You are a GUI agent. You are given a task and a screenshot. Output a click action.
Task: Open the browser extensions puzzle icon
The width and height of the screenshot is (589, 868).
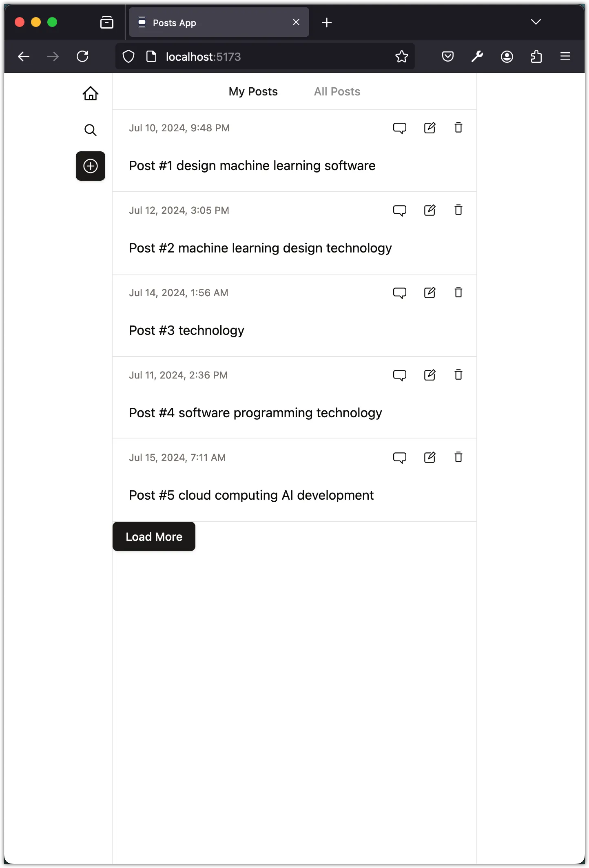tap(536, 56)
